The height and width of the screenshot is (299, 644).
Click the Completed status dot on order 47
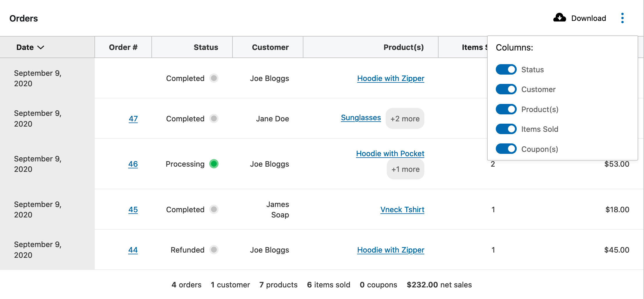214,118
